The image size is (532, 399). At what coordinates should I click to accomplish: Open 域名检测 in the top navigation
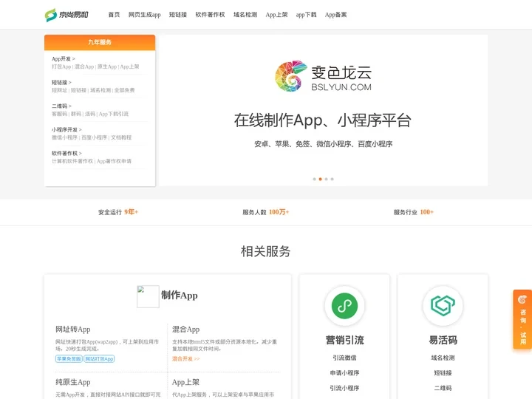click(x=245, y=15)
